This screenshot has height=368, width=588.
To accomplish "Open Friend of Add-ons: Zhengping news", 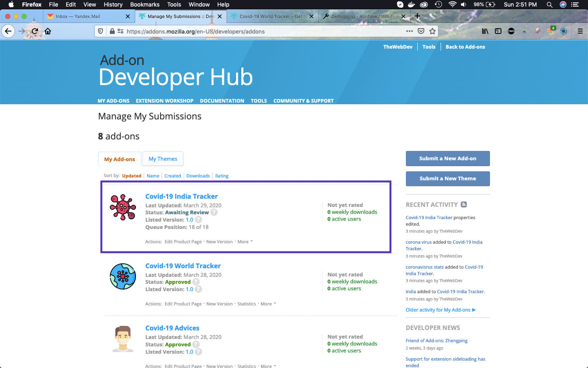I will pos(437,341).
